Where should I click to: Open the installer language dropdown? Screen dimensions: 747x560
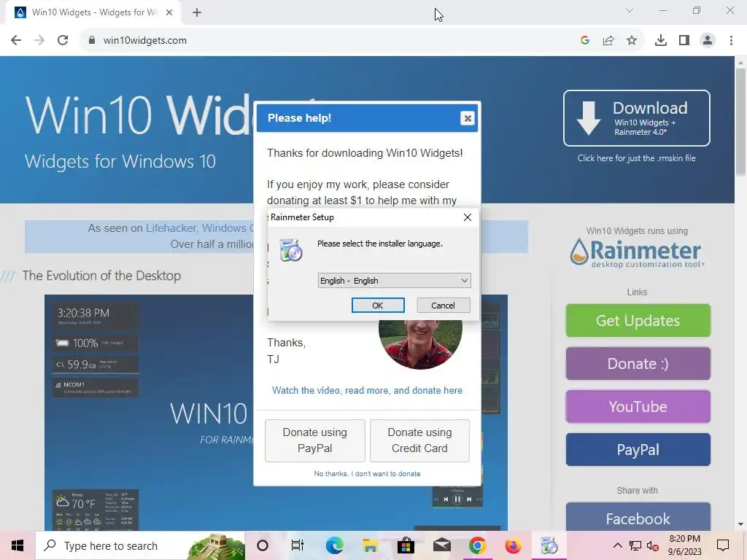click(x=394, y=281)
